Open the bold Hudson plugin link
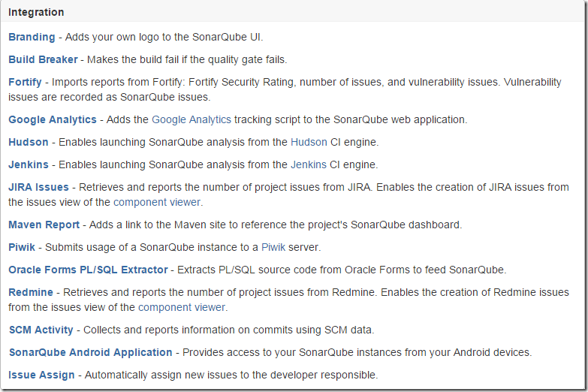Screen dimensions: 588x392 pyautogui.click(x=29, y=142)
